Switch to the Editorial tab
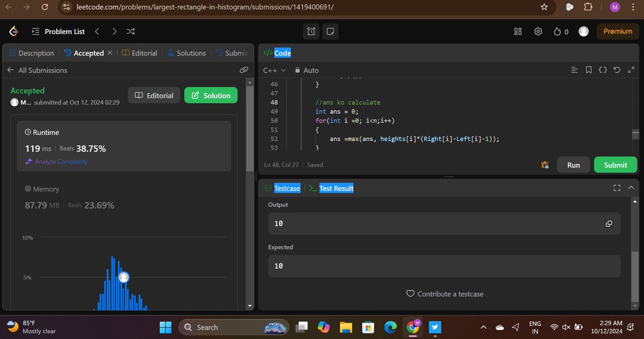This screenshot has height=339, width=644. pyautogui.click(x=140, y=53)
